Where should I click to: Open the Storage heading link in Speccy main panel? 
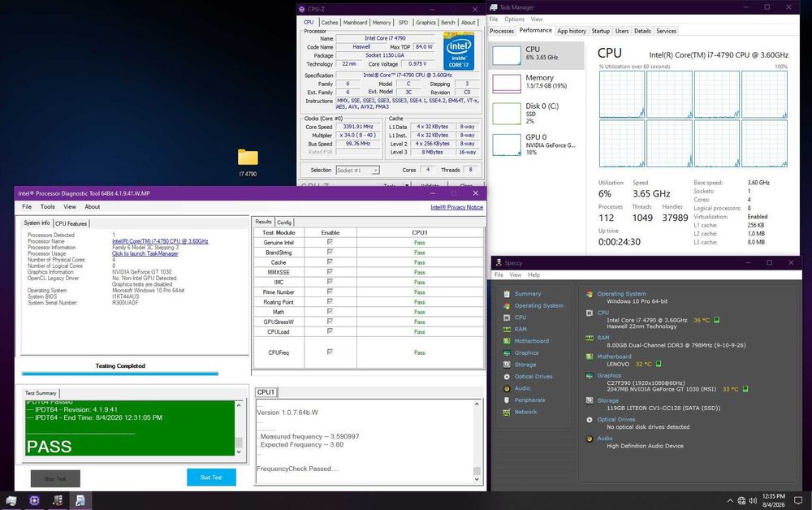coord(608,400)
